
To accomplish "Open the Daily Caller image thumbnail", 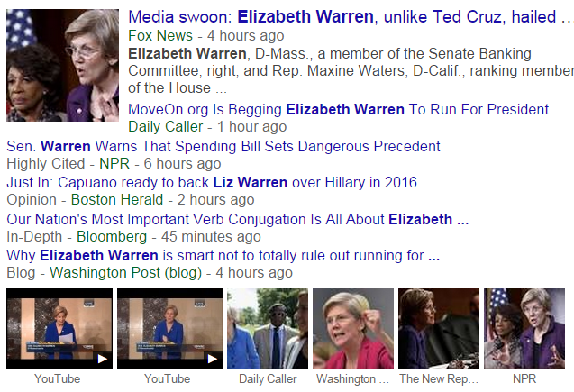I will click(x=268, y=329).
